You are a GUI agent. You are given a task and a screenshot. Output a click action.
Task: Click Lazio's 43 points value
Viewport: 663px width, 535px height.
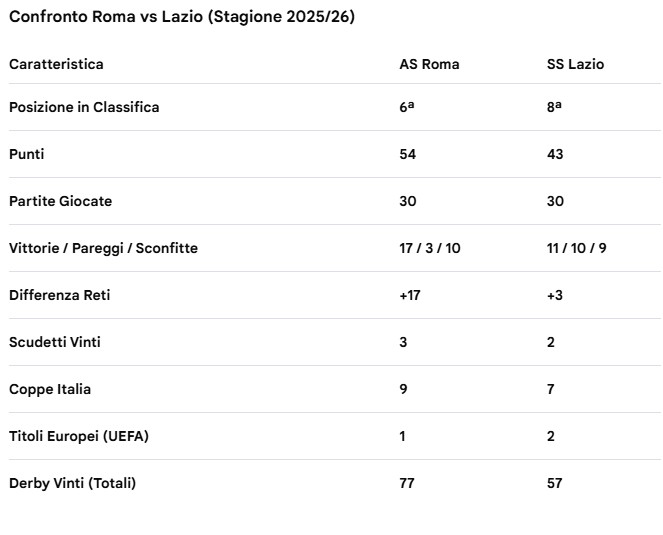555,154
